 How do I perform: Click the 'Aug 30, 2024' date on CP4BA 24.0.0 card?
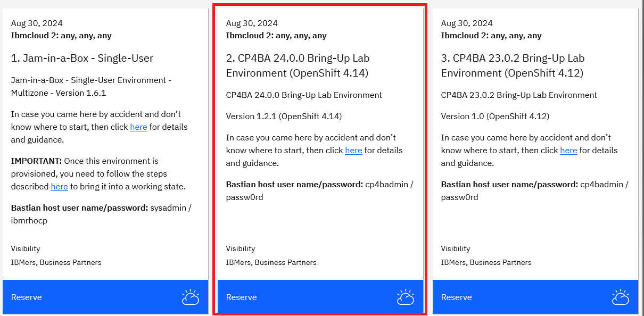click(x=252, y=23)
